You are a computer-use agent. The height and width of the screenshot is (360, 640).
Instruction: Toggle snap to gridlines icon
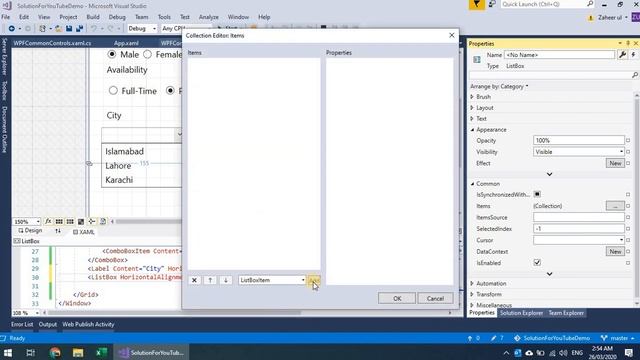pos(70,221)
